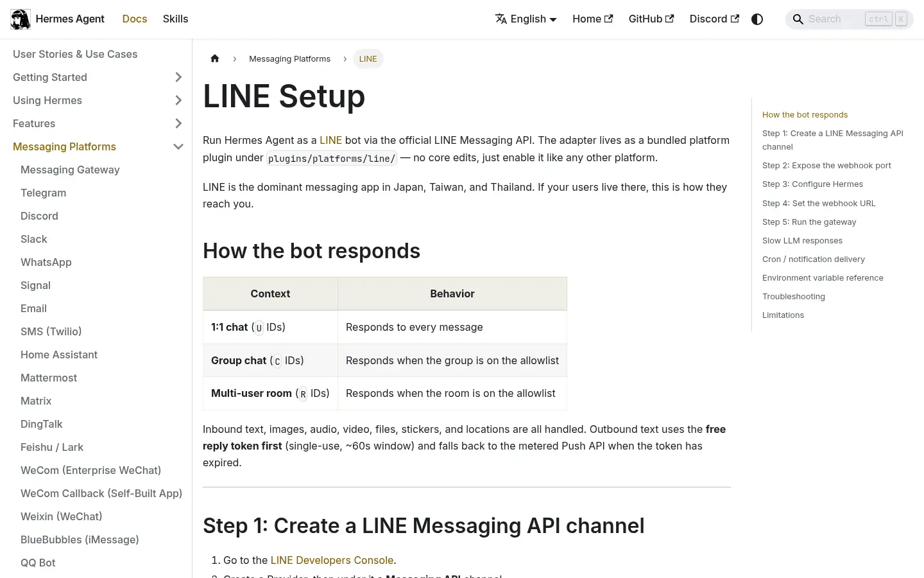The height and width of the screenshot is (578, 924).
Task: Open the English language dropdown
Action: (526, 19)
